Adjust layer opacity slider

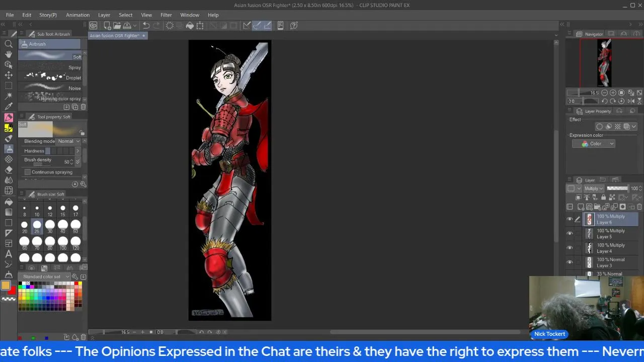618,189
